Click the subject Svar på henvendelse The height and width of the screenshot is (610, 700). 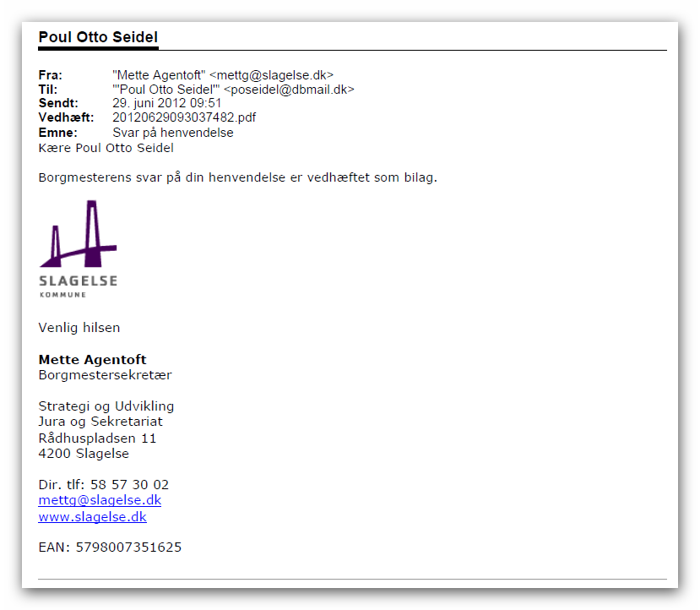coord(172,133)
